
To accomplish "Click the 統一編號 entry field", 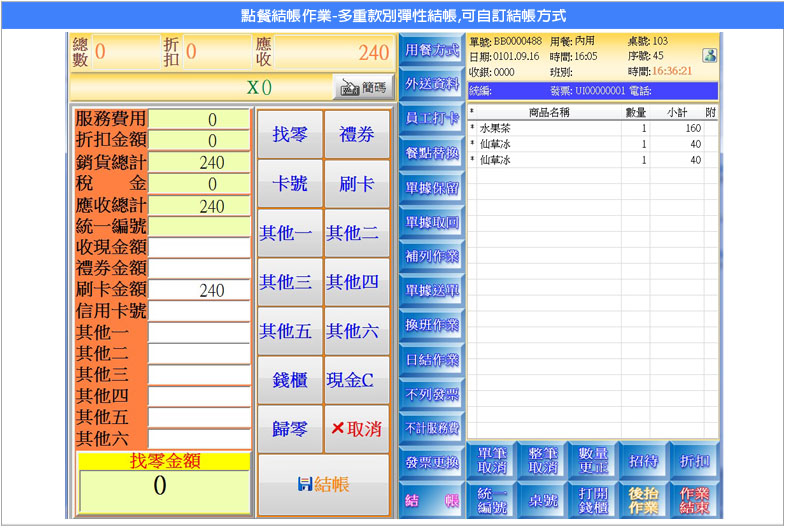I will pos(199,227).
